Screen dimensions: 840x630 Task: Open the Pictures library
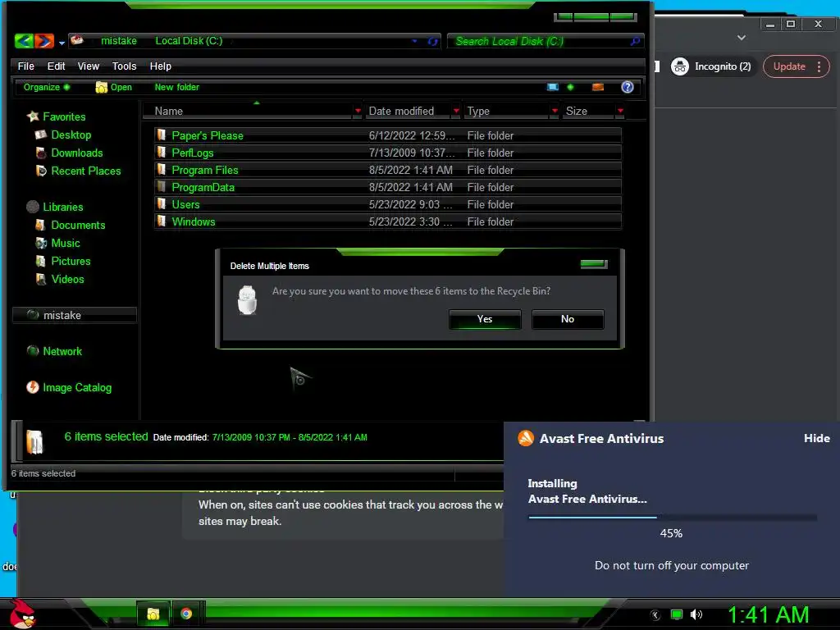point(62,262)
